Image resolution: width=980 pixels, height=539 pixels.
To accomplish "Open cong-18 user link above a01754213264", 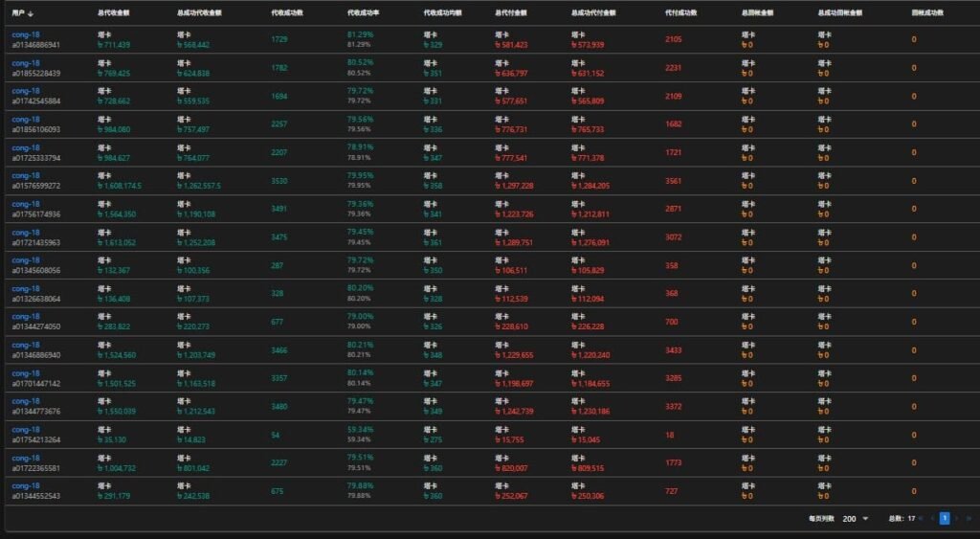I will pos(26,430).
